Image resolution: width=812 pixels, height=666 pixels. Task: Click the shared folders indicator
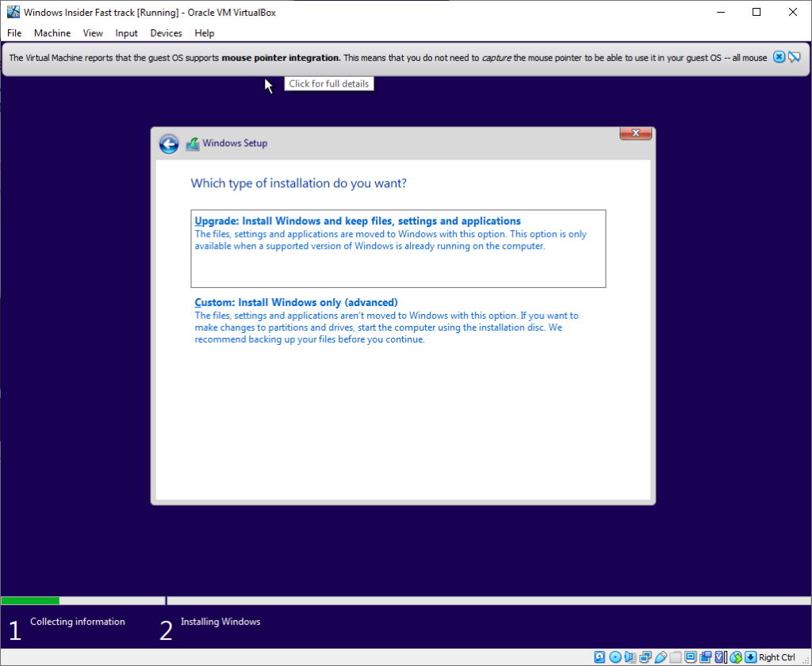tap(676, 657)
